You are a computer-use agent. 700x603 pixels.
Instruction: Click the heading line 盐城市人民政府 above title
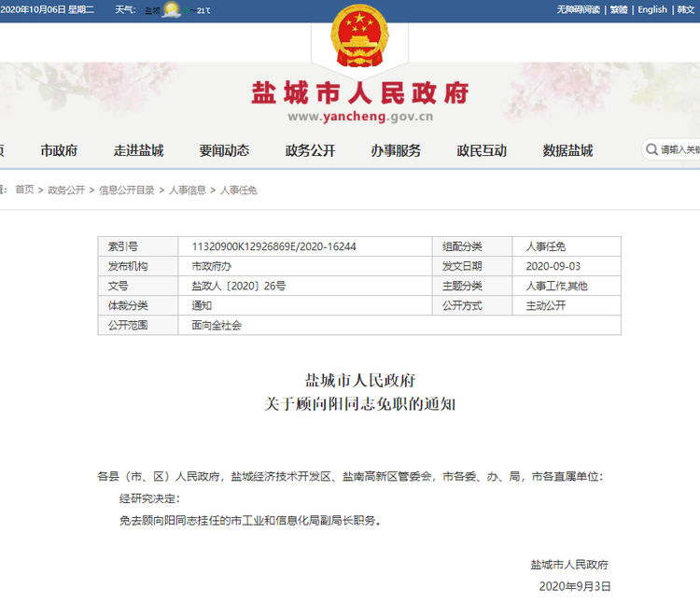[360, 380]
